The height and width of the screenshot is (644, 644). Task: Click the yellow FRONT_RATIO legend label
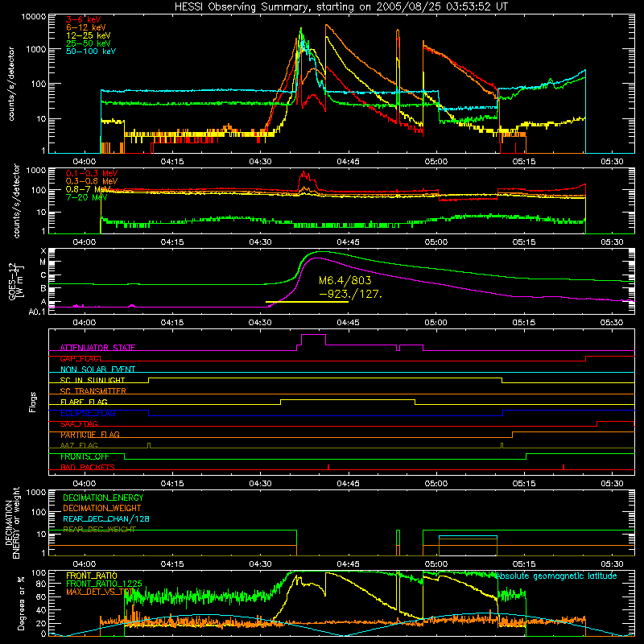tap(92, 576)
